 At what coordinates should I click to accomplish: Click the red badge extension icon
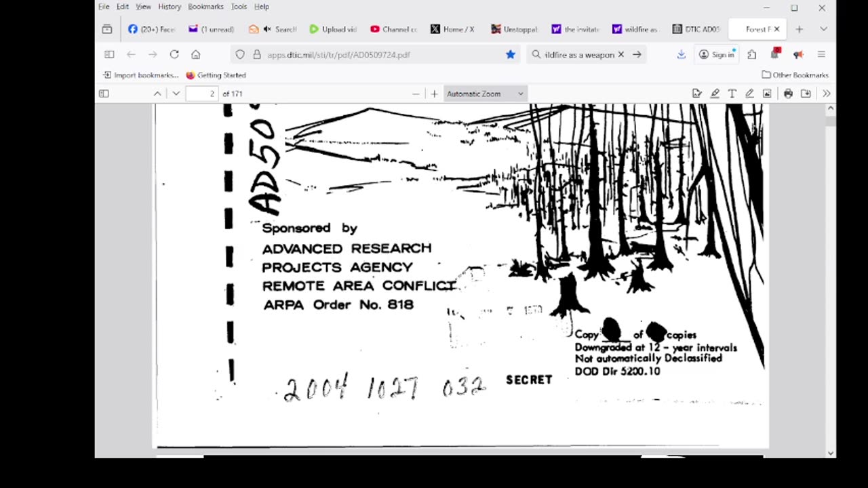click(x=775, y=54)
